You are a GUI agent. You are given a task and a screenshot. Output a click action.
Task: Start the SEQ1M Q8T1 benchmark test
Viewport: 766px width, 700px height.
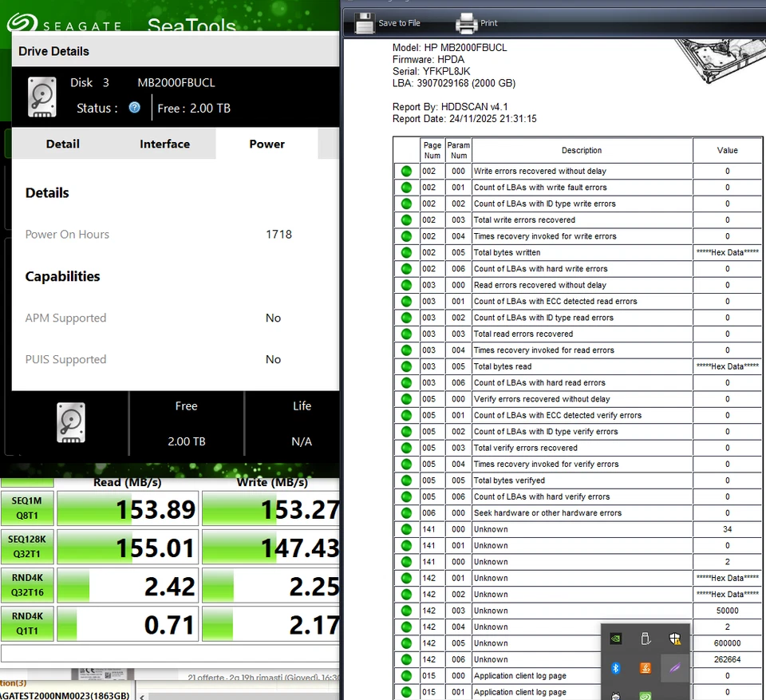pyautogui.click(x=27, y=508)
